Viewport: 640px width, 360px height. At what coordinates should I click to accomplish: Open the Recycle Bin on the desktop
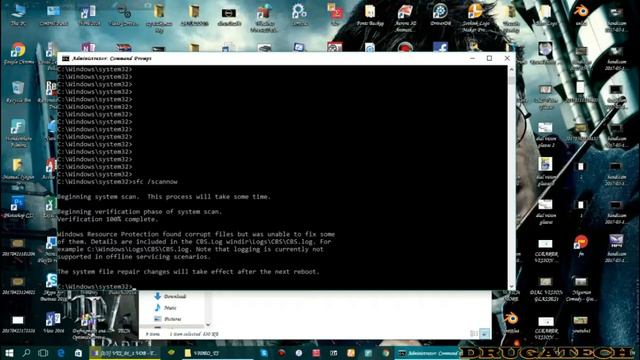[x=18, y=91]
